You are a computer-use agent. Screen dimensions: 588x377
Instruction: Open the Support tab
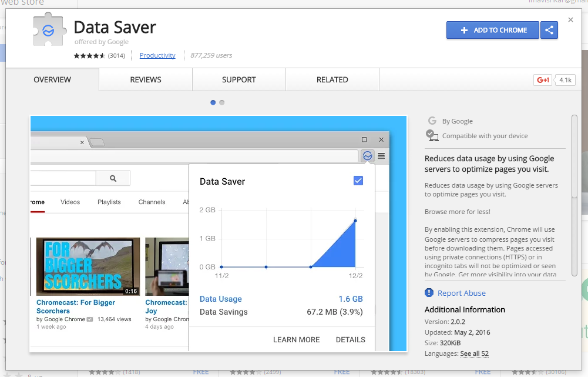click(239, 79)
